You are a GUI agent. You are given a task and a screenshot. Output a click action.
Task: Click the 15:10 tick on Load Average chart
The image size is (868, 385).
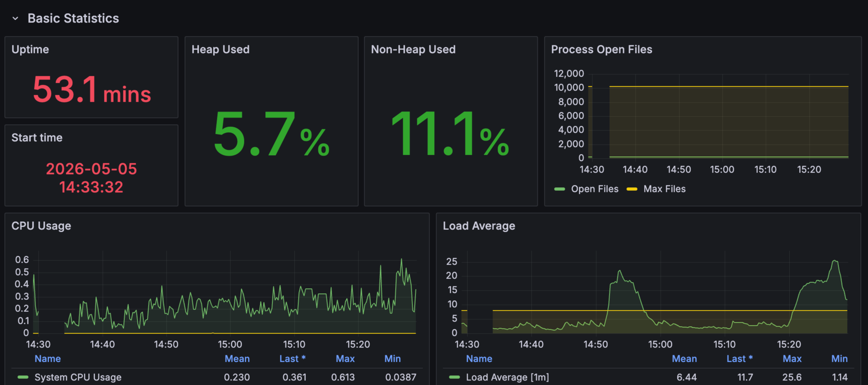(725, 344)
